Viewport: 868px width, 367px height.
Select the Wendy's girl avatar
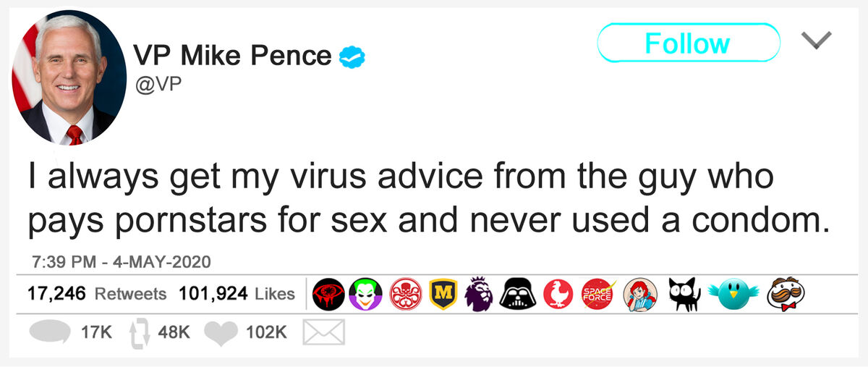coord(639,293)
